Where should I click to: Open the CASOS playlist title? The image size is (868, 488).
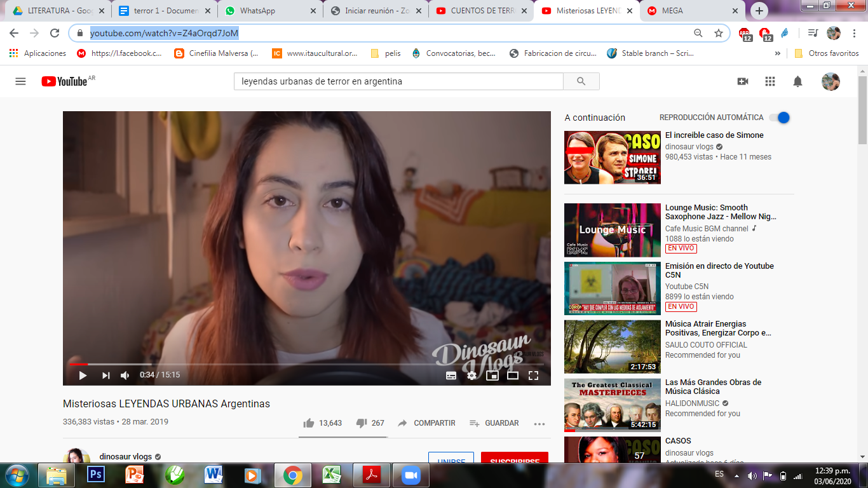[678, 441]
